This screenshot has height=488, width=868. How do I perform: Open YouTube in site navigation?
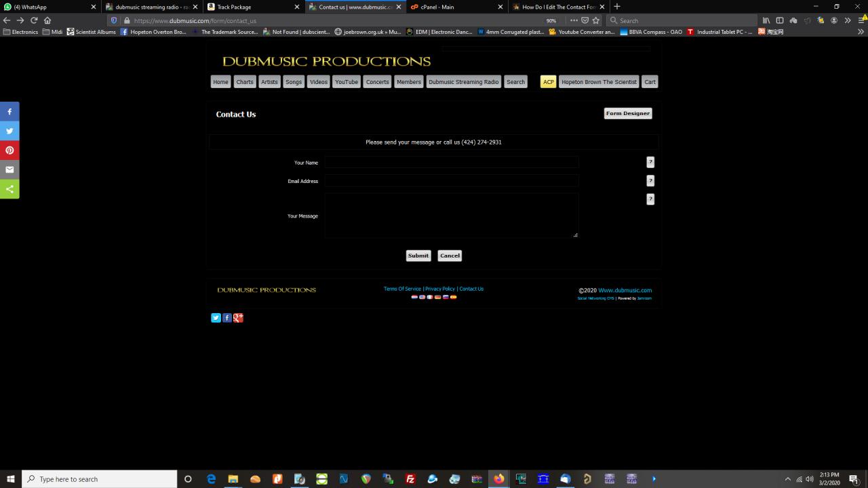pos(347,82)
